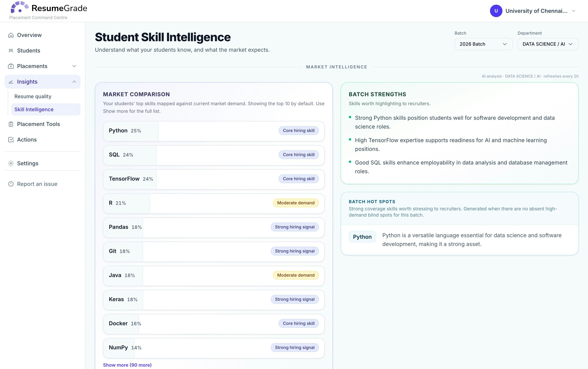The image size is (588, 369).
Task: Click the NumPy 14% skill label
Action: point(125,348)
